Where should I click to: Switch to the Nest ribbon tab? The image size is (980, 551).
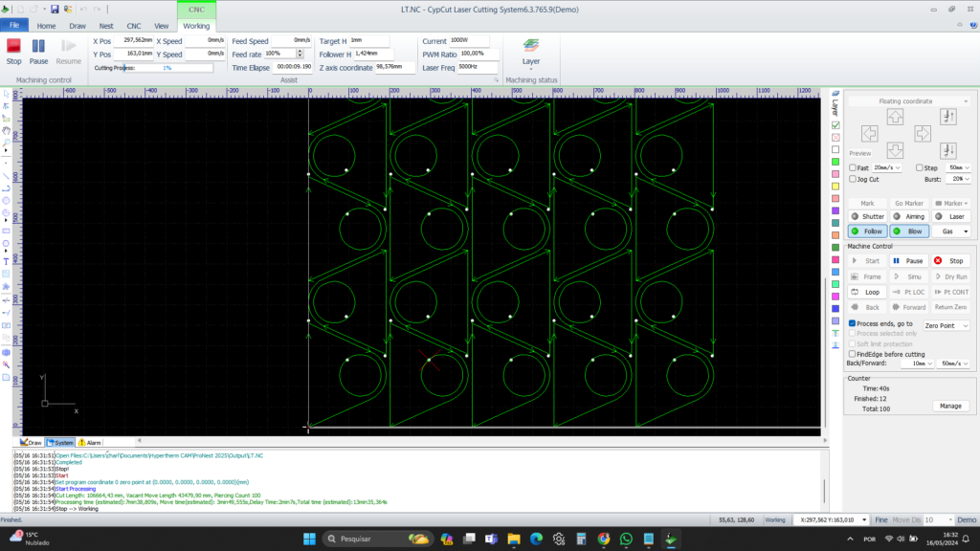tap(105, 26)
